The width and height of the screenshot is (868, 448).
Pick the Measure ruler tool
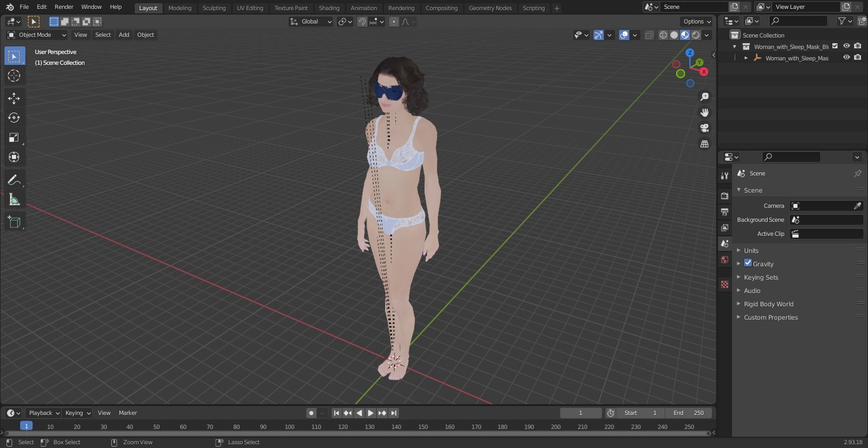(x=14, y=200)
